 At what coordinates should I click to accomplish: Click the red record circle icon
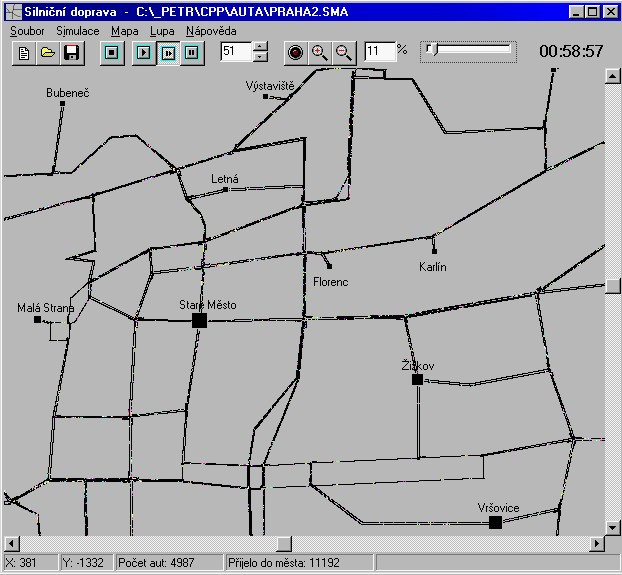[295, 53]
